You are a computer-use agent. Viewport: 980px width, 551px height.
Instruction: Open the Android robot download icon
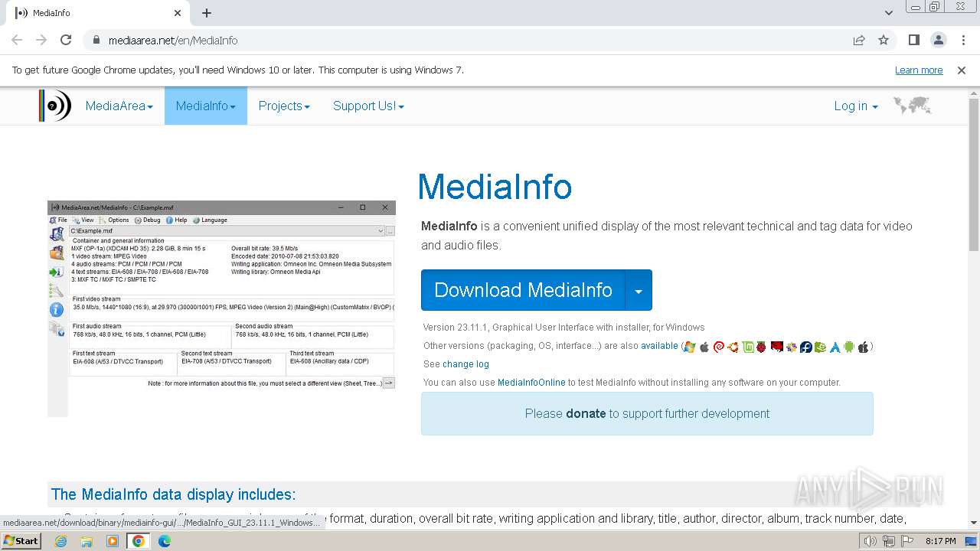pos(848,347)
